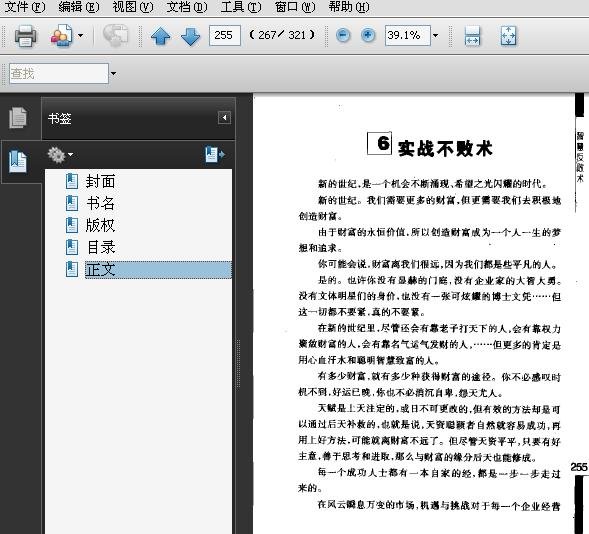The height and width of the screenshot is (534, 589).
Task: Select the 封面 bookmark
Action: coord(100,181)
